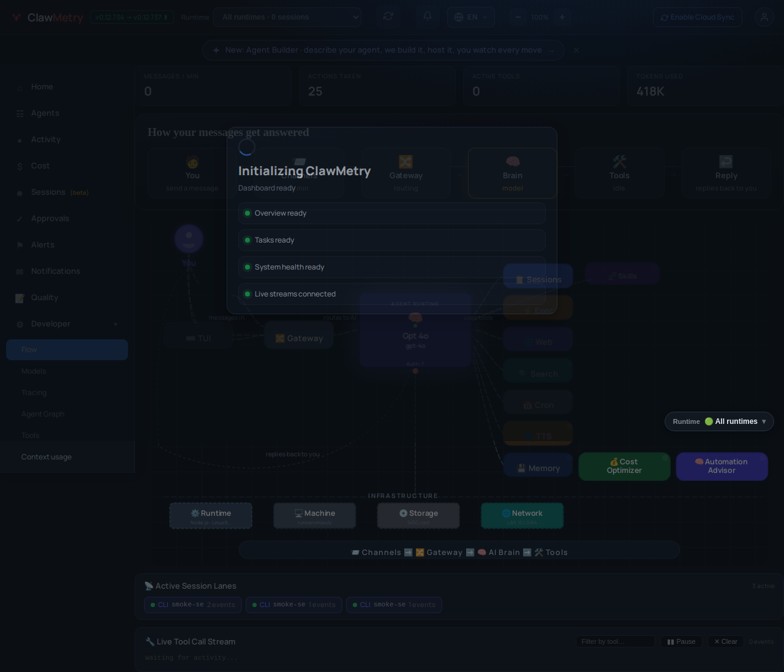Open the EN language selector

pyautogui.click(x=470, y=17)
